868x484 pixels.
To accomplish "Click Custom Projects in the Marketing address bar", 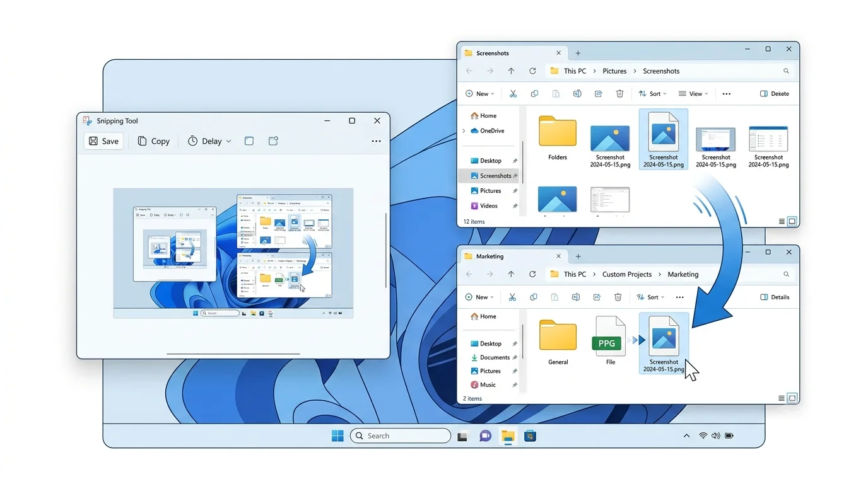I will click(x=627, y=274).
